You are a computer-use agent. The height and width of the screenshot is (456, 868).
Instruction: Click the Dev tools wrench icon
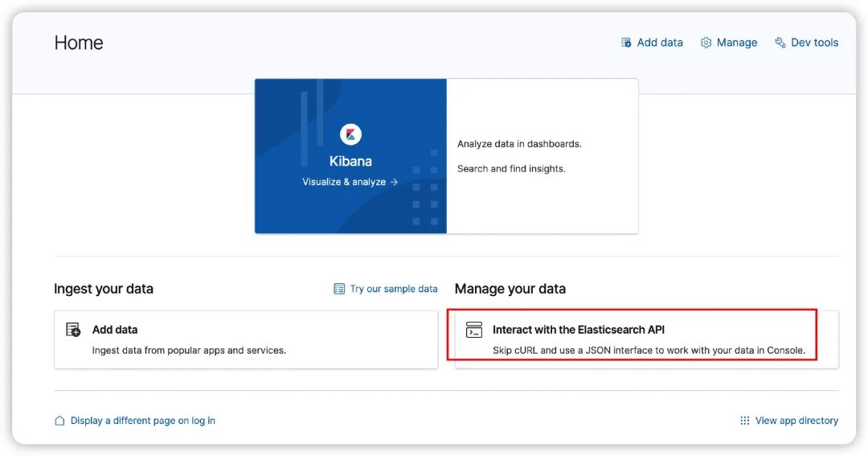(x=780, y=43)
